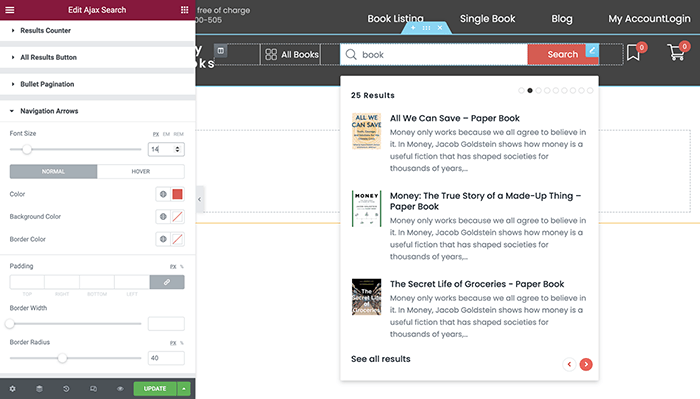This screenshot has width=700, height=399.
Task: Open the Elementor hamburger menu
Action: click(x=10, y=10)
